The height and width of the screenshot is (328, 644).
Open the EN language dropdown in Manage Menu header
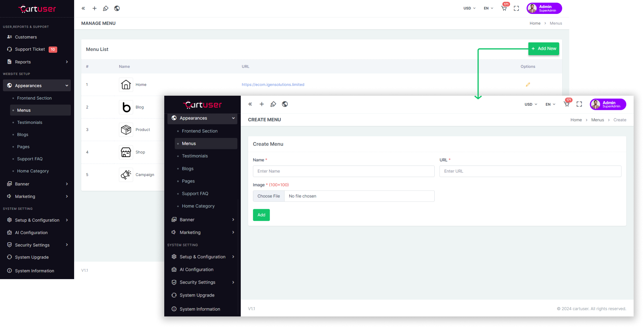(488, 8)
